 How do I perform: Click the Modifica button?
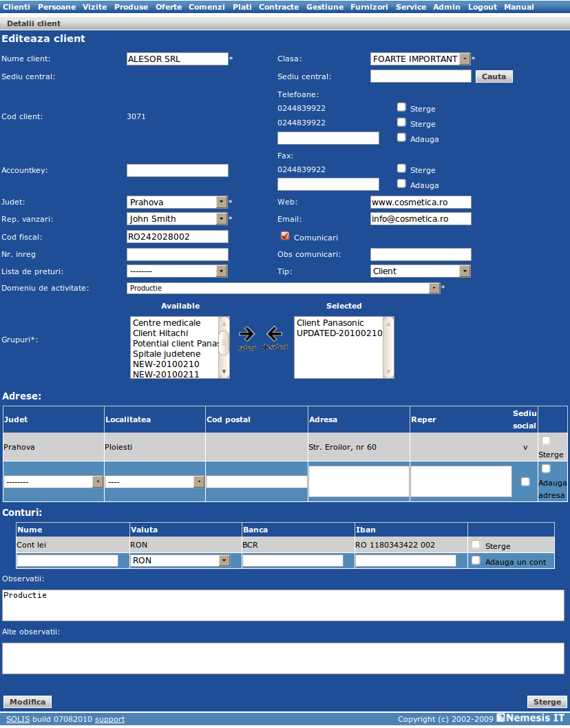click(x=28, y=702)
